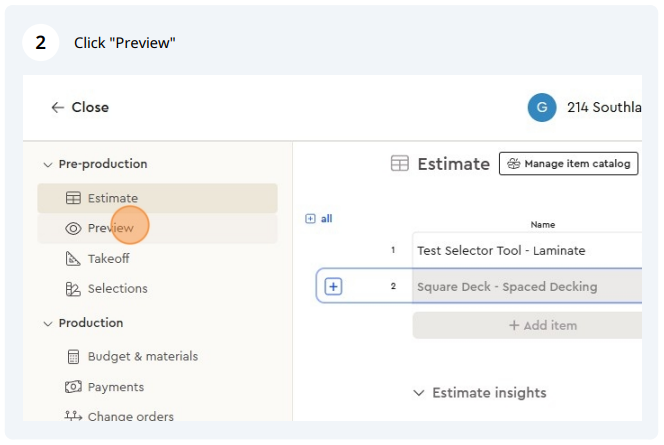This screenshot has width=664, height=445.
Task: Click the Change orders icon
Action: [x=73, y=416]
